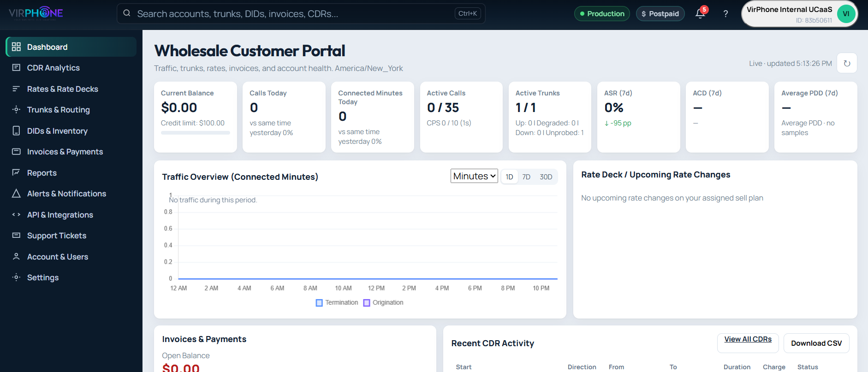Switch chart range to 7D
The height and width of the screenshot is (372, 868).
click(526, 177)
